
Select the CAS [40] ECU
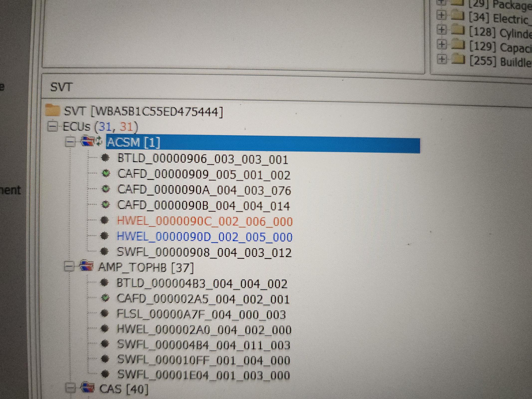[x=124, y=389]
